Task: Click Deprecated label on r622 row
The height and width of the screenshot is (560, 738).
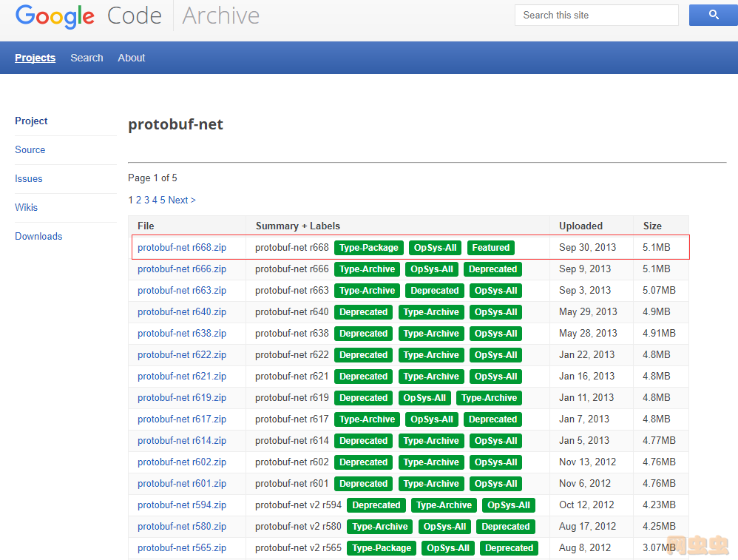Action: click(x=363, y=355)
